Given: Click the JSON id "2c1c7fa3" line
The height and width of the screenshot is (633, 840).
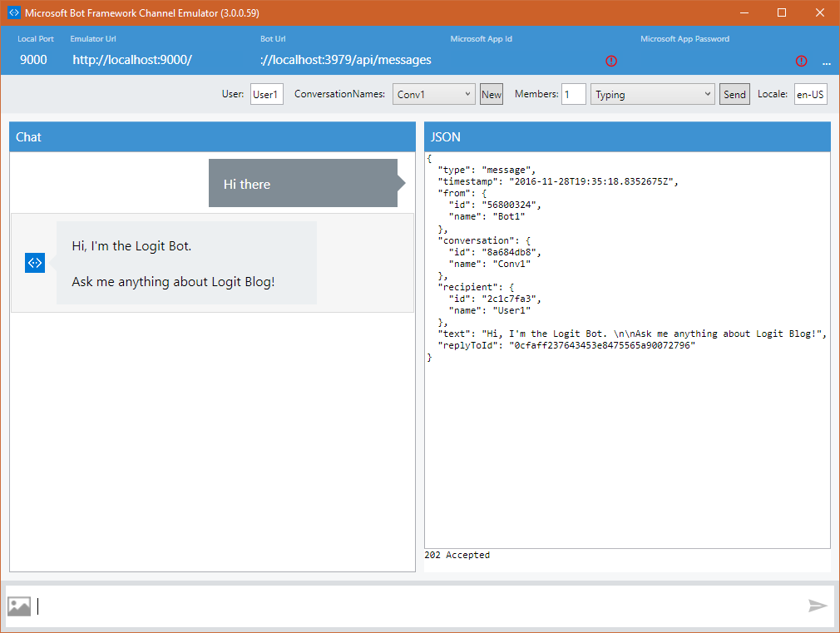Looking at the screenshot, I should point(495,299).
